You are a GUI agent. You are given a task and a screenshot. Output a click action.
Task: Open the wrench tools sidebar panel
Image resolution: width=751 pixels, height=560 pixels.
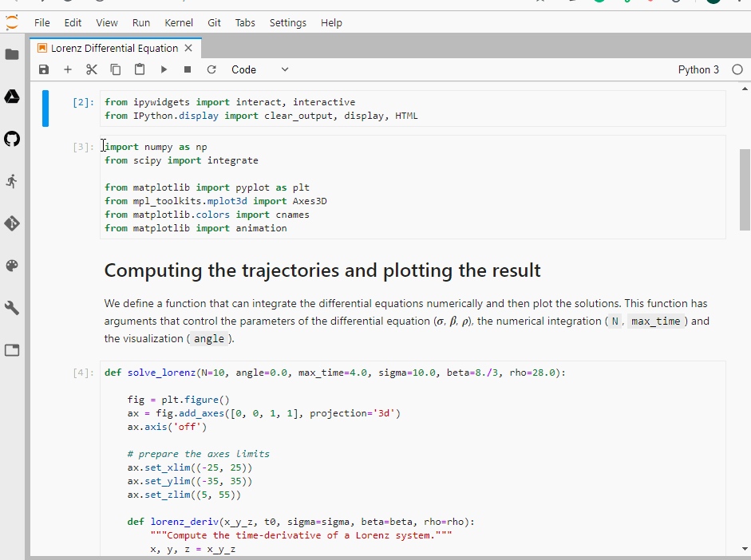12,308
